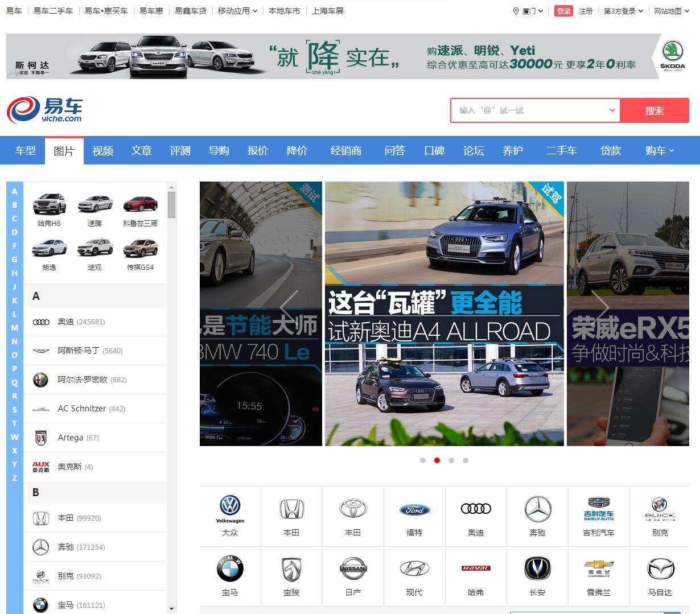
Task: Select the fourth carousel indicator dot
Action: click(x=466, y=460)
